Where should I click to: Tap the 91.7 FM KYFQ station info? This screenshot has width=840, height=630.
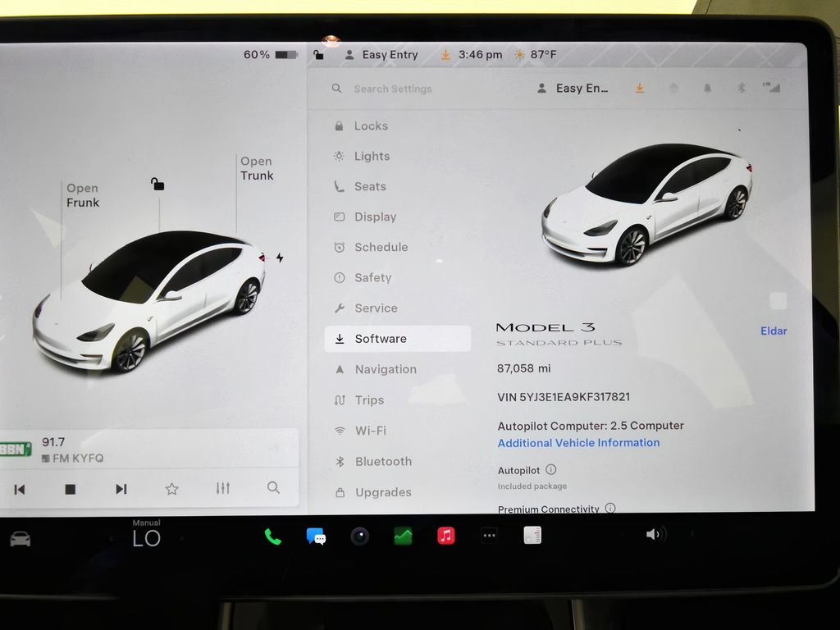click(x=72, y=450)
